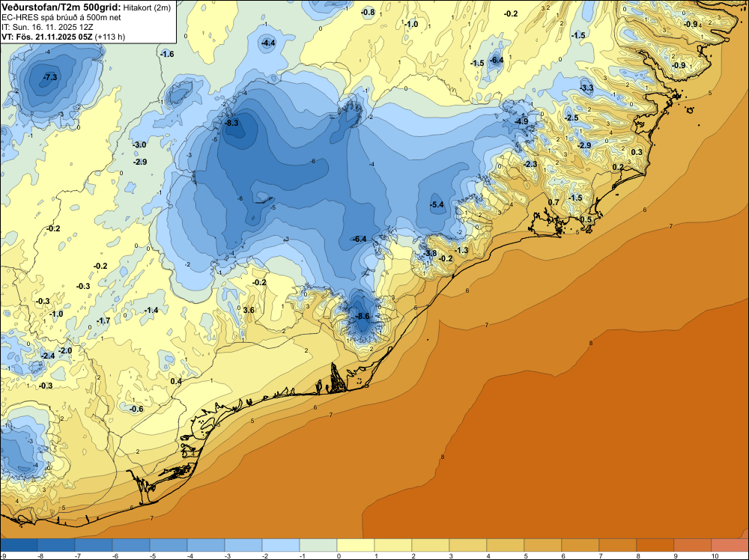The height and width of the screenshot is (560, 749).
Task: Click the title text 'Veðurstofan/T2m 500grid'
Action: (x=61, y=7)
